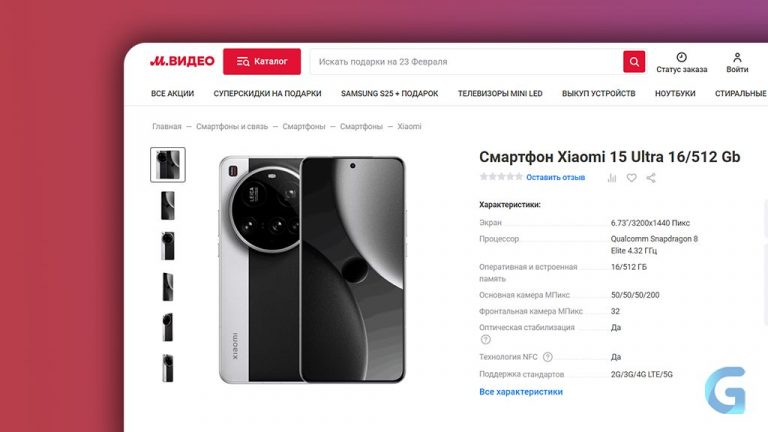Click the Войти user profile icon
This screenshot has width=768, height=432.
(x=737, y=57)
